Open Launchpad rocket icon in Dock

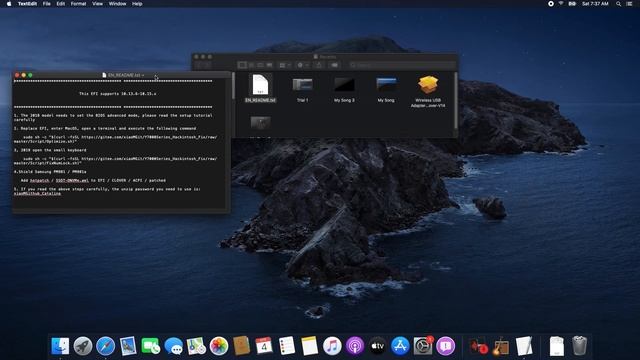tap(83, 346)
